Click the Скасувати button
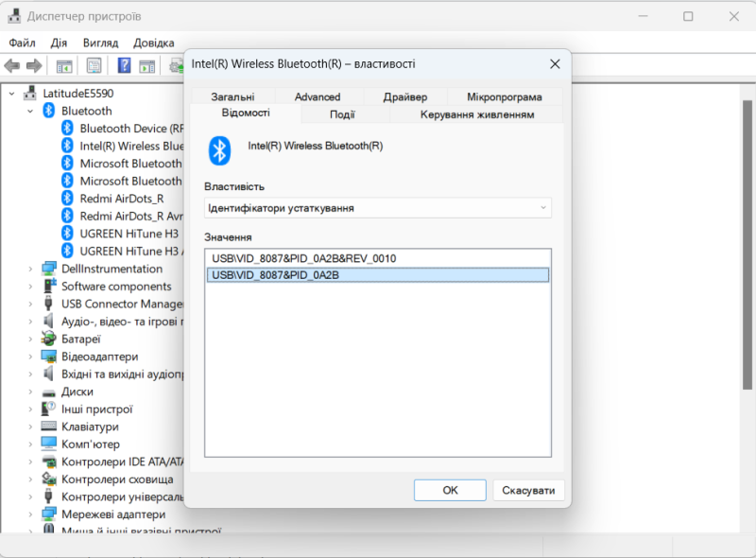Viewport: 756px width, 558px height. (528, 490)
